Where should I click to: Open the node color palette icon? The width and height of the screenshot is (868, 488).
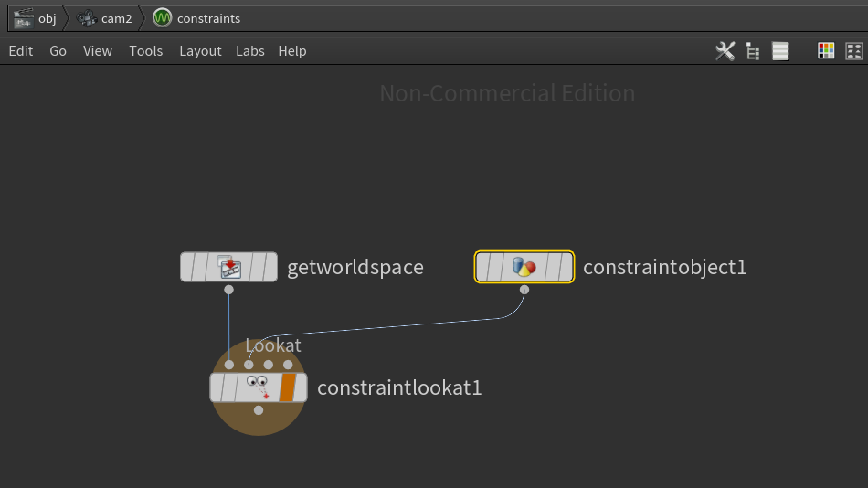[x=825, y=51]
